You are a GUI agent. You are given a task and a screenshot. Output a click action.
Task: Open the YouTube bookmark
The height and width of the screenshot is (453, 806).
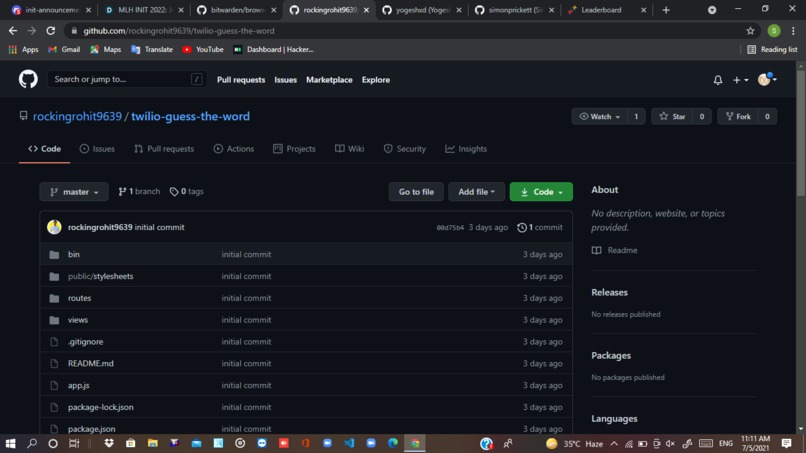pos(203,49)
